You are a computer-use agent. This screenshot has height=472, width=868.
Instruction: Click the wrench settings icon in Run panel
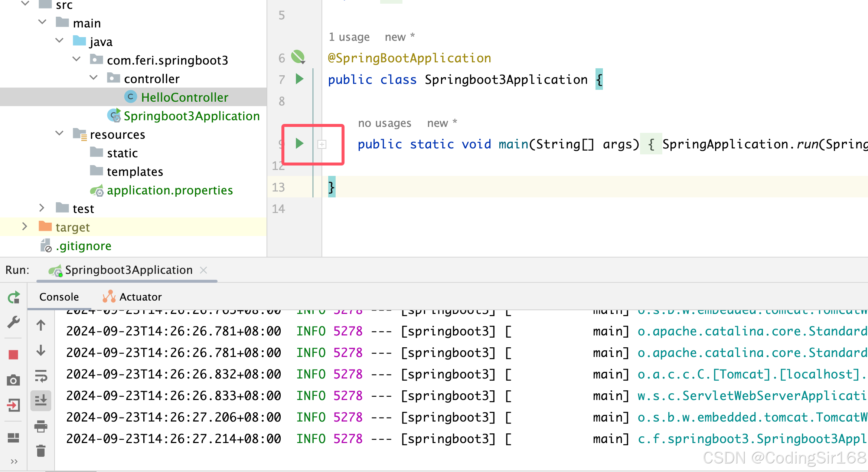(13, 322)
